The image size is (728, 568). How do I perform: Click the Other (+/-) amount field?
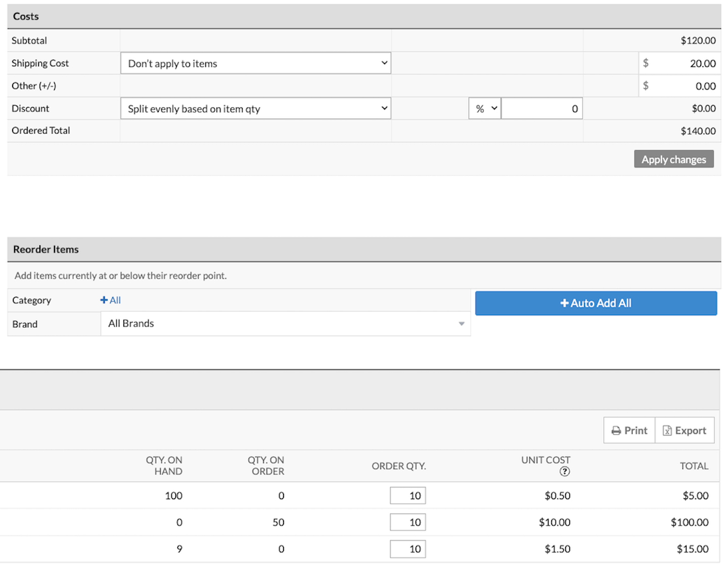(684, 86)
